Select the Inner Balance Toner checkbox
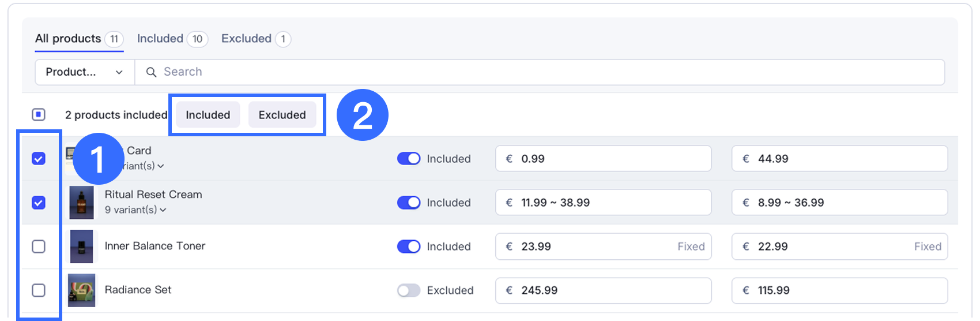This screenshot has height=321, width=980. (x=39, y=247)
